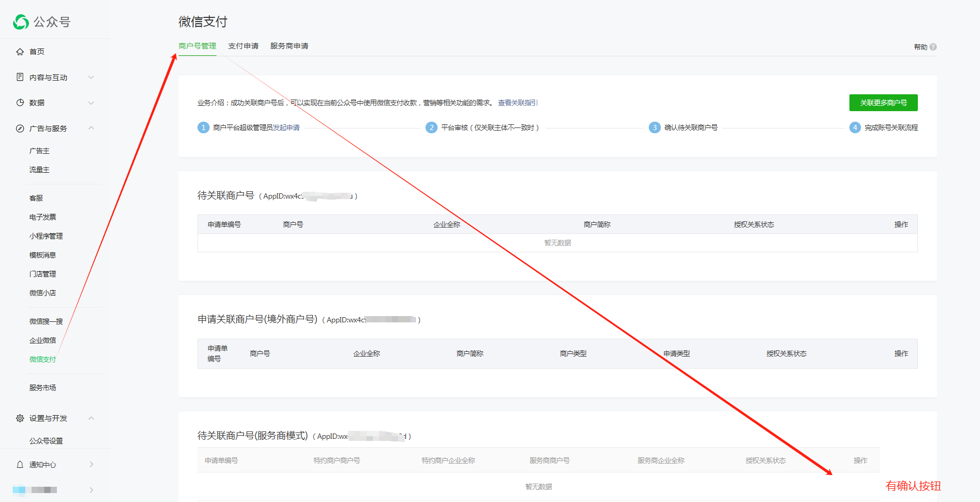The width and height of the screenshot is (980, 502).
Task: Click the 待关联商户号 section heading
Action: pos(226,195)
